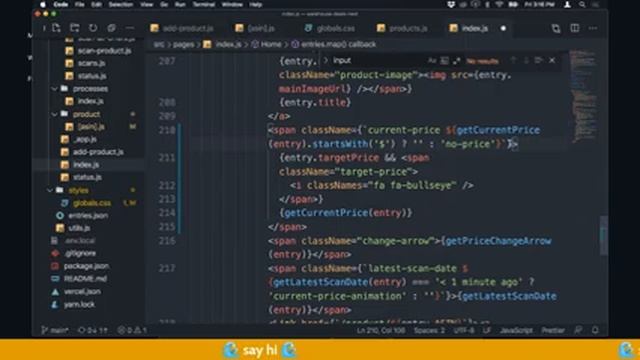Click the user account icon in menu bar
The width and height of the screenshot is (640, 360).
(567, 4)
